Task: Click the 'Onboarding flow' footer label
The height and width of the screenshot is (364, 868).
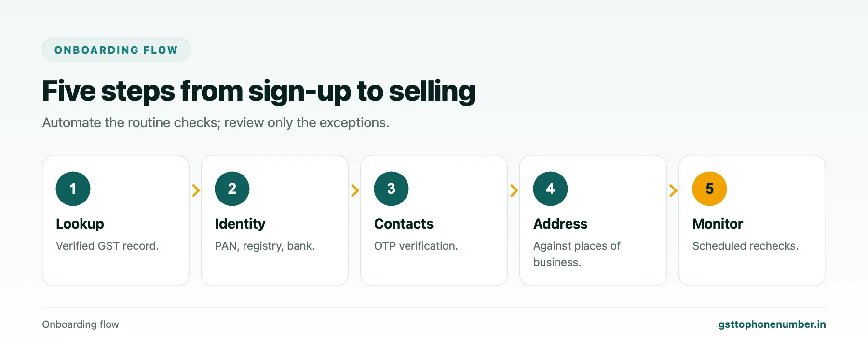Action: click(81, 324)
